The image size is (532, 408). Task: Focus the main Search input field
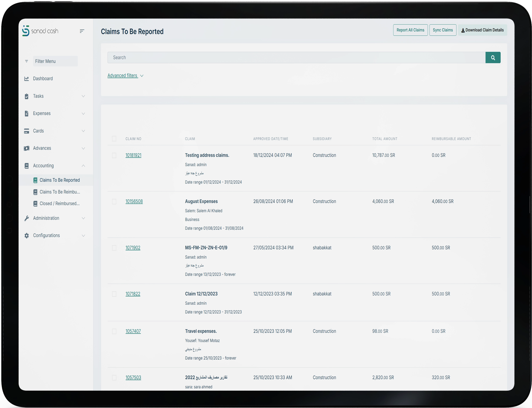tap(296, 58)
